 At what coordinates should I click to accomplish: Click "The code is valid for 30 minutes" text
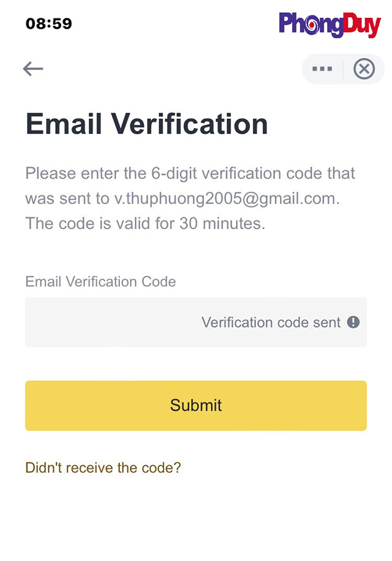click(145, 224)
